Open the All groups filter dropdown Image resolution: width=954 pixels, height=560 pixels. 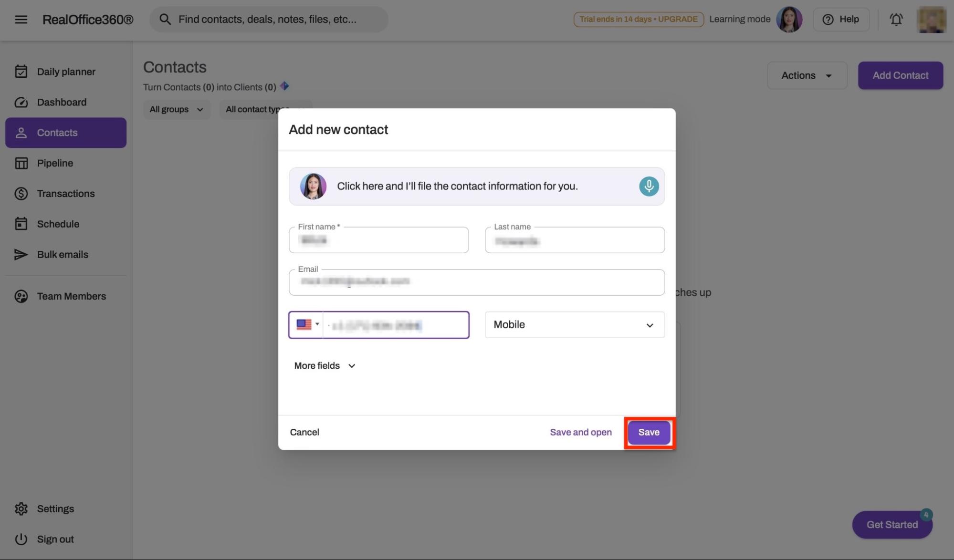[176, 109]
